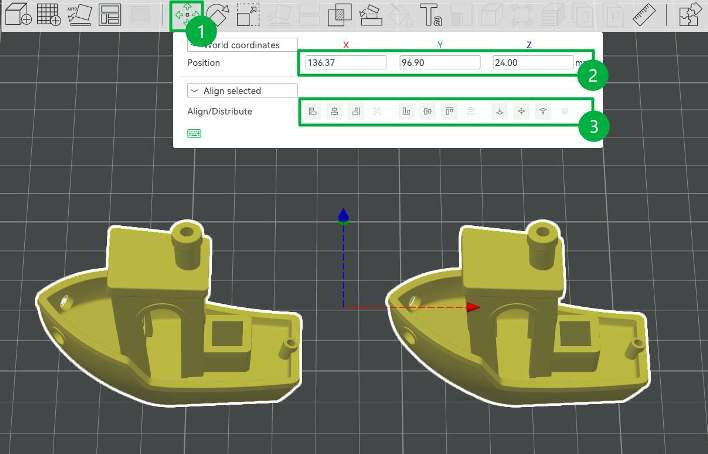Open the Mesh boolean tool
This screenshot has width=708, height=454.
click(x=340, y=15)
